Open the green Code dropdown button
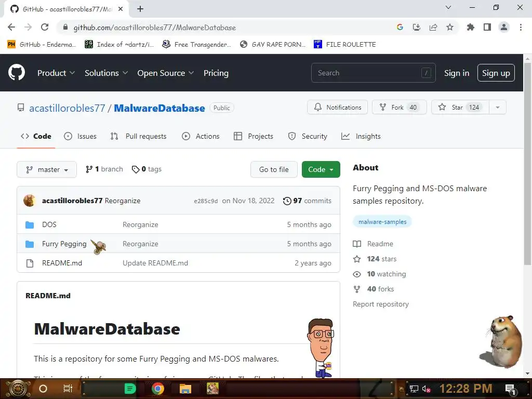 point(321,169)
